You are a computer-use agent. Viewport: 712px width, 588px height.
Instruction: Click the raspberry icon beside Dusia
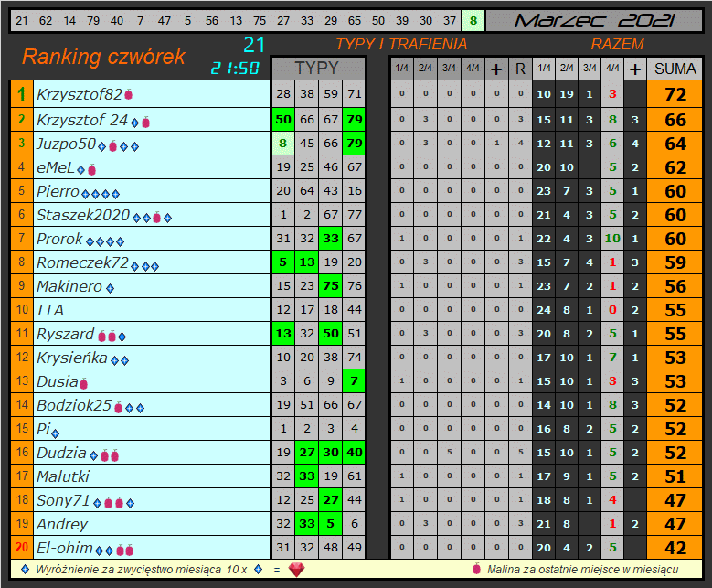click(x=83, y=384)
